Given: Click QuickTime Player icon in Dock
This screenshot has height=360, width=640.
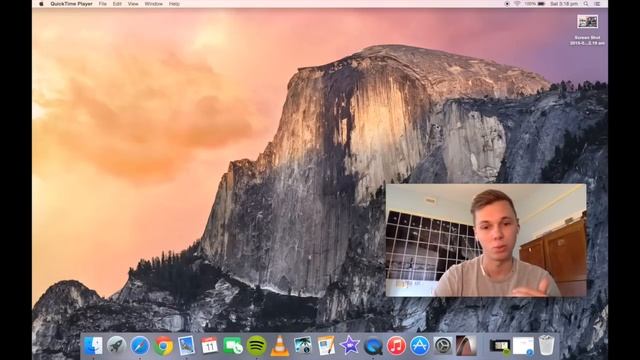Looking at the screenshot, I should point(373,346).
